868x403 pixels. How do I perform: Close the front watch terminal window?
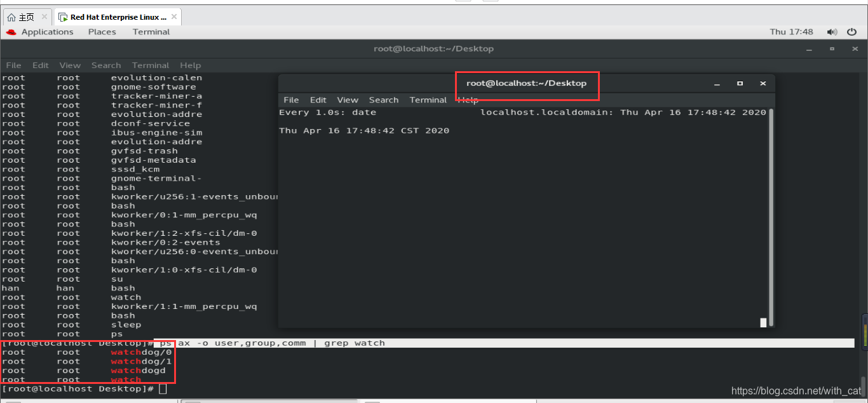[x=763, y=83]
